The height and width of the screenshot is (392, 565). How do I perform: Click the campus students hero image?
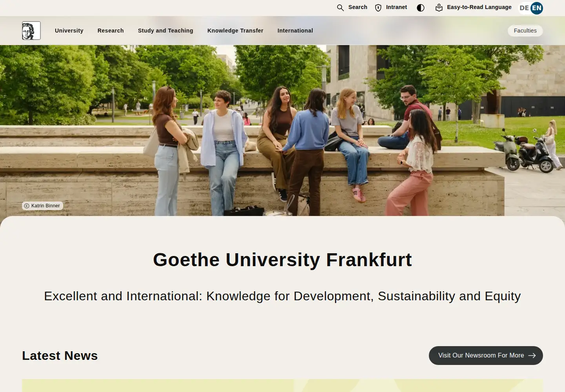tap(282, 130)
